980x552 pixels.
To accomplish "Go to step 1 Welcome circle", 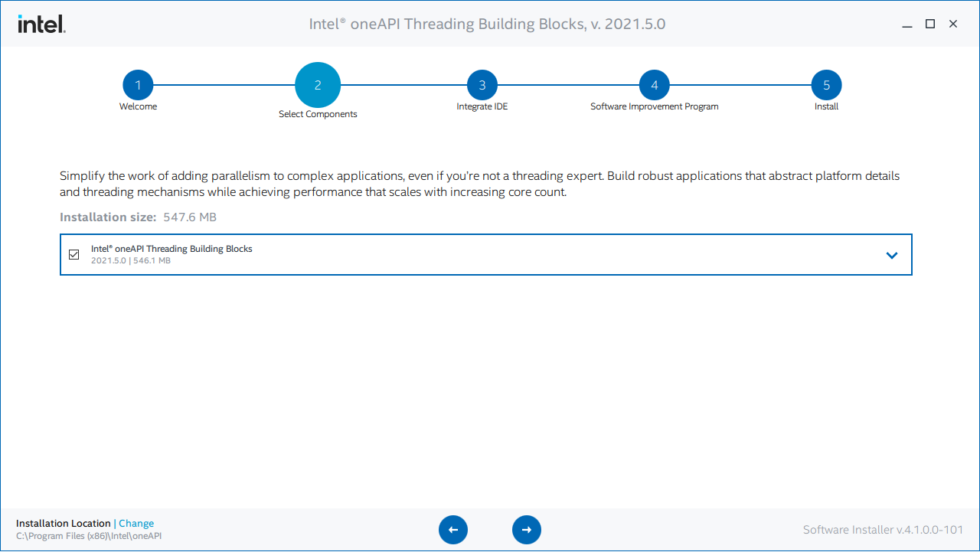I will [138, 85].
